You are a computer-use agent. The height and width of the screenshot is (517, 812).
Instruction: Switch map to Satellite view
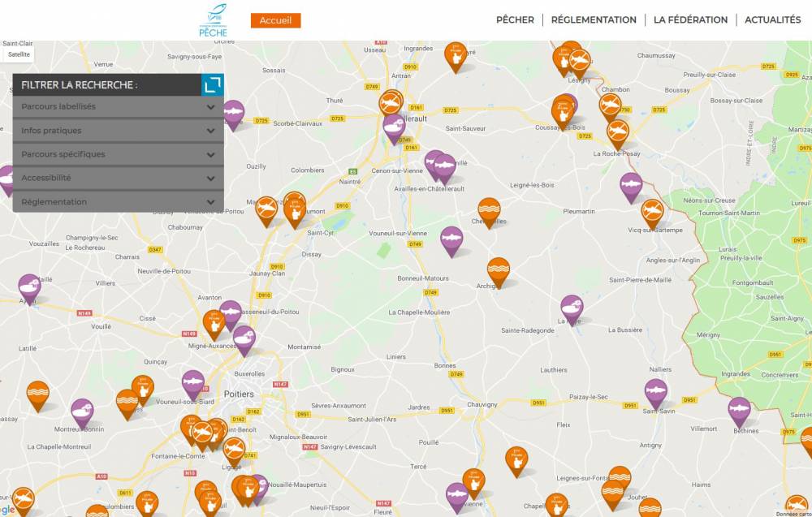(x=19, y=54)
